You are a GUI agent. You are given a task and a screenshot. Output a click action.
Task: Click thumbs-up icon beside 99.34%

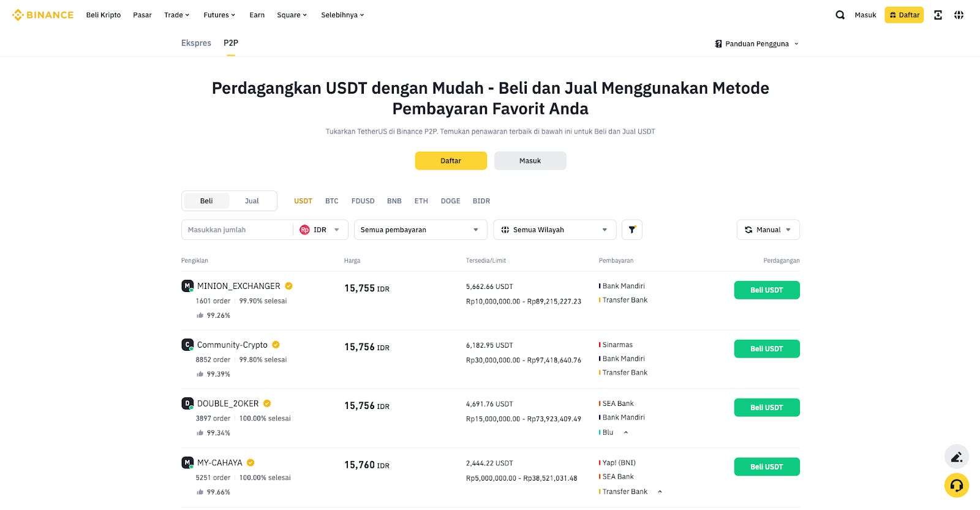(x=200, y=433)
